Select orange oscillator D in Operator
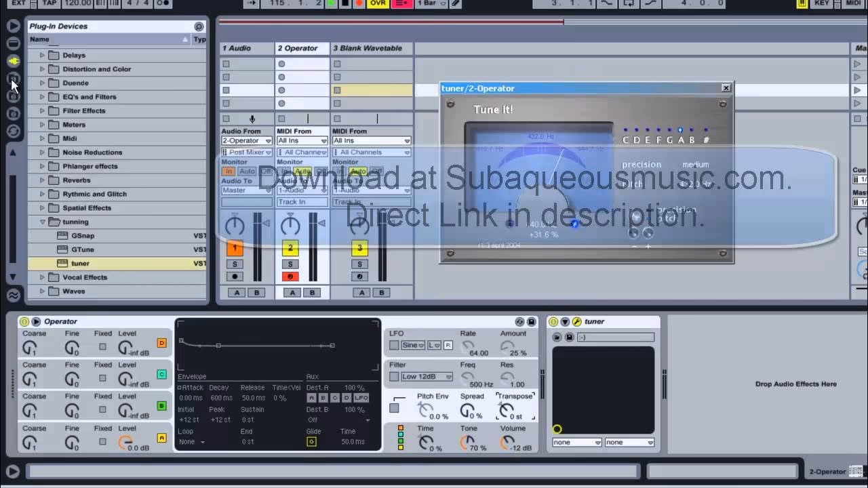868x488 pixels. click(161, 343)
